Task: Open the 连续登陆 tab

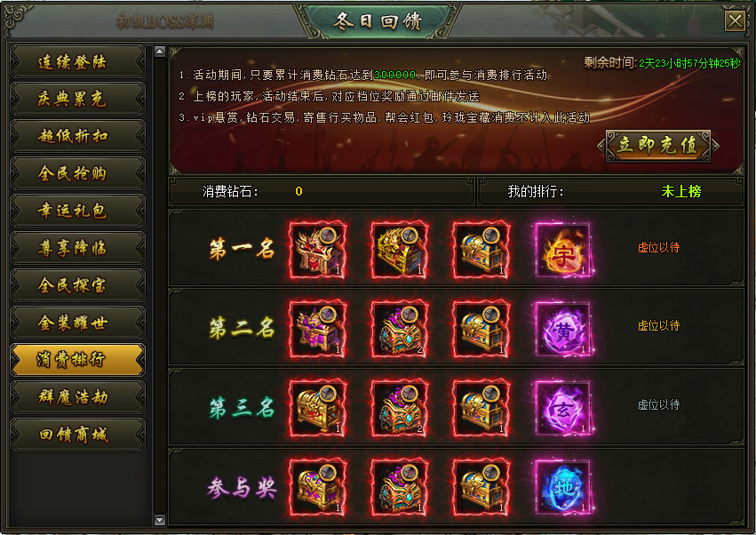Action: 77,61
